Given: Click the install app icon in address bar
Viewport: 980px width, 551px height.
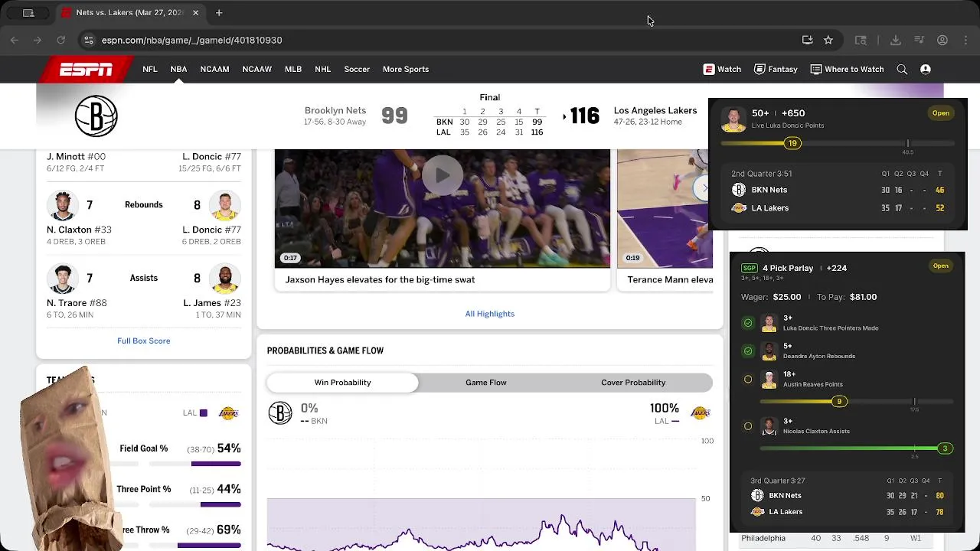Looking at the screenshot, I should (807, 40).
